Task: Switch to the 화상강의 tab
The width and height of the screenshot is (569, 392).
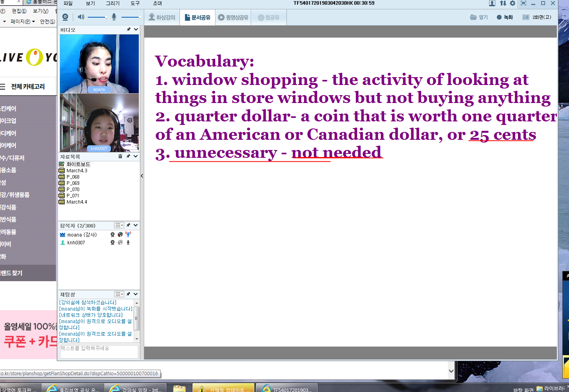Action: [162, 18]
